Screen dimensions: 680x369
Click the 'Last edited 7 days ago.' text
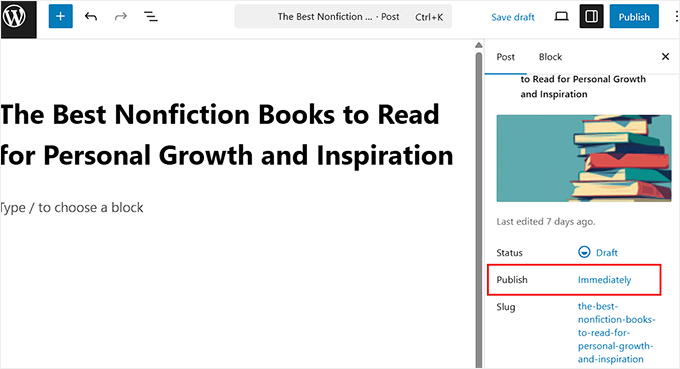coord(546,222)
